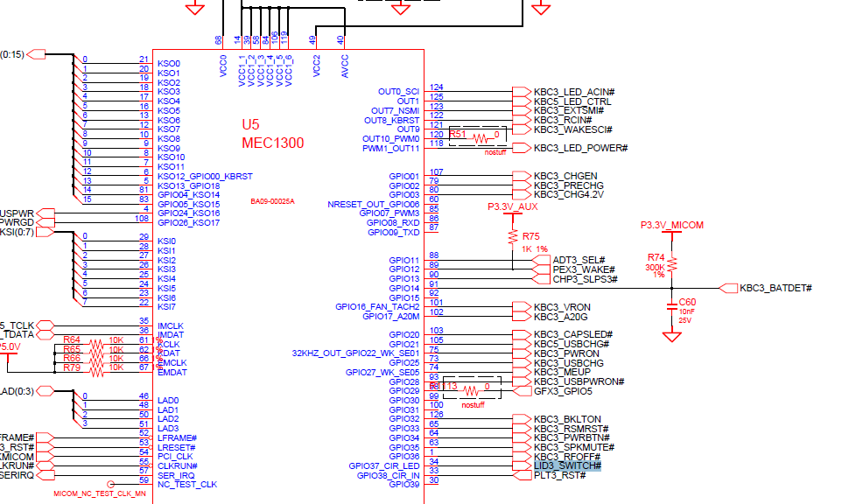Select the 32KHZ_OUT_GPIO22_WK_SE01 pin name
This screenshot has height=504, width=842.
coord(355,353)
